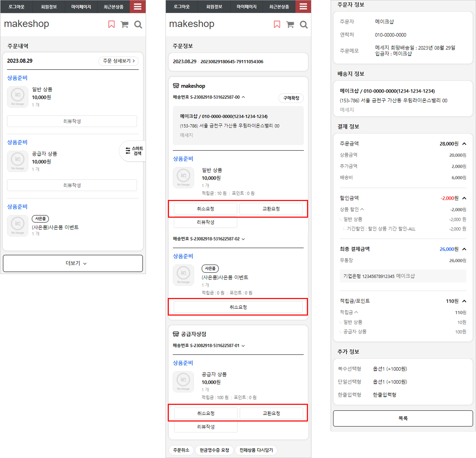Click 사은품 이벤트 thumbnail in middle order detail

point(183,275)
